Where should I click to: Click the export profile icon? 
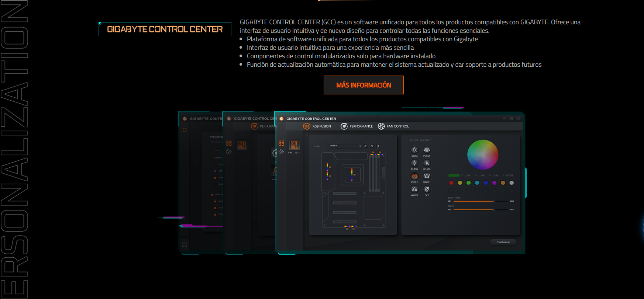pyautogui.click(x=378, y=146)
